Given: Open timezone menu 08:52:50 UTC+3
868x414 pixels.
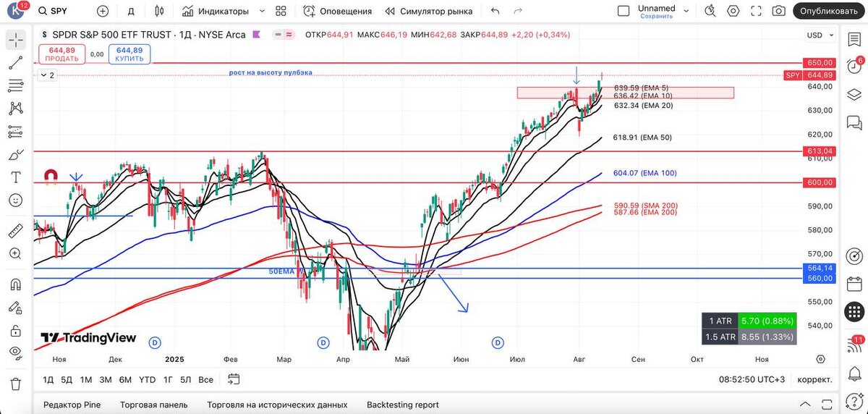Looking at the screenshot, I should point(752,379).
